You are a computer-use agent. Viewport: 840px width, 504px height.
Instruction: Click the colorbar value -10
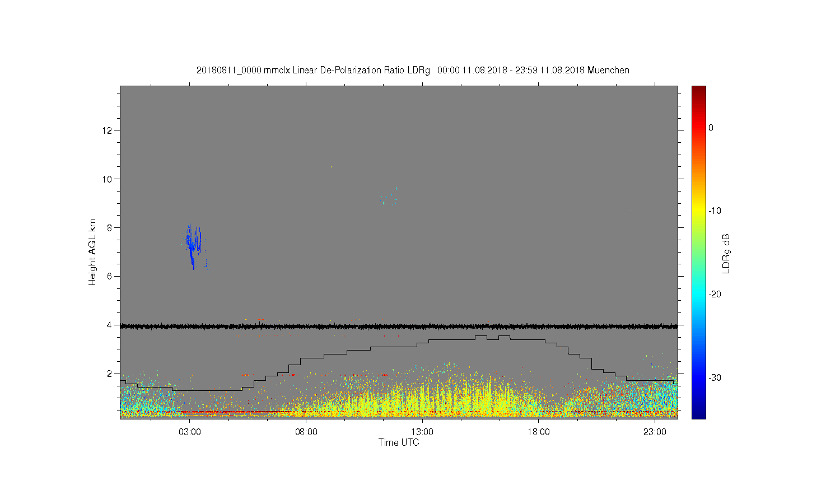click(715, 211)
